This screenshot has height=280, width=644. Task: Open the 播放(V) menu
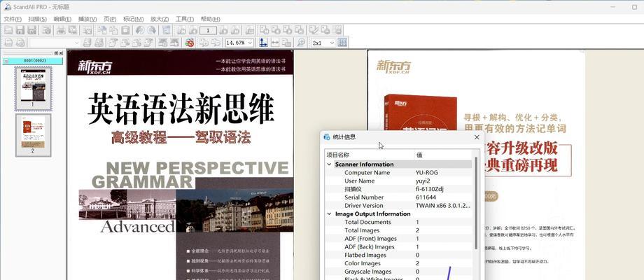pyautogui.click(x=87, y=19)
